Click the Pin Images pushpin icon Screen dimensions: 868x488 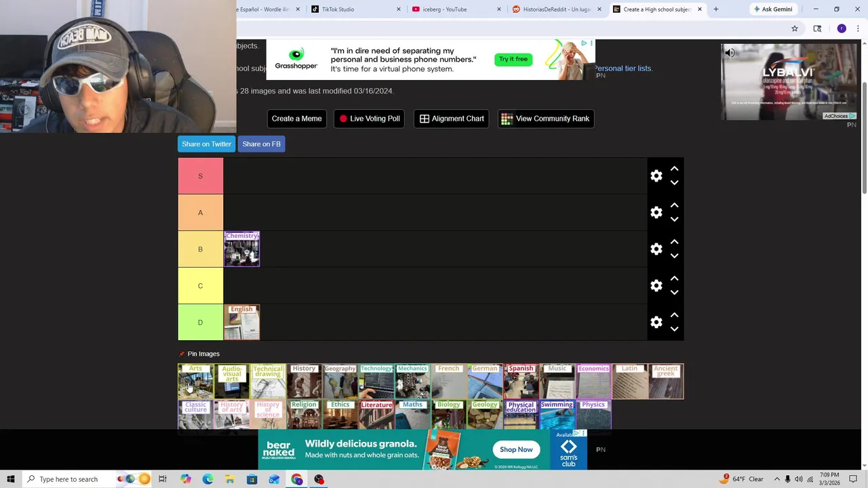coord(182,354)
